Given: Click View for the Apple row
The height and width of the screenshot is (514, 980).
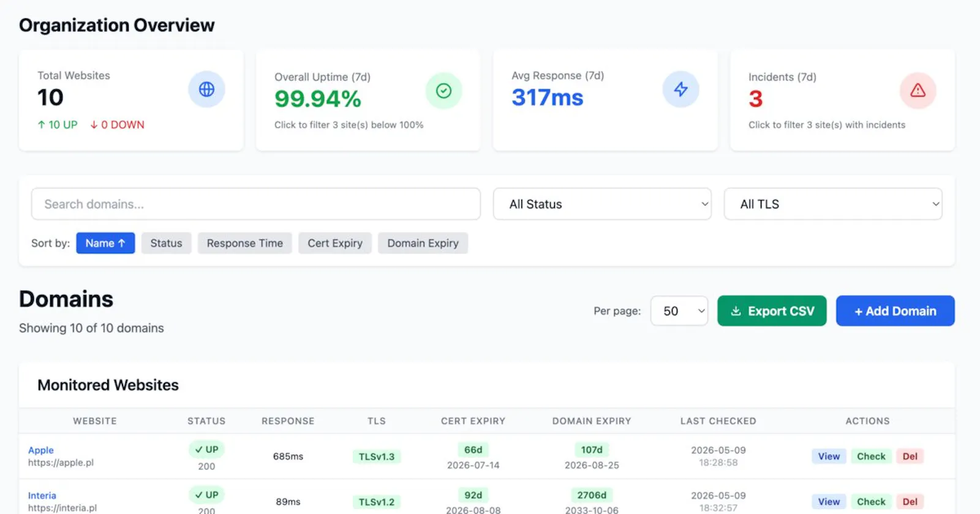Looking at the screenshot, I should (829, 456).
